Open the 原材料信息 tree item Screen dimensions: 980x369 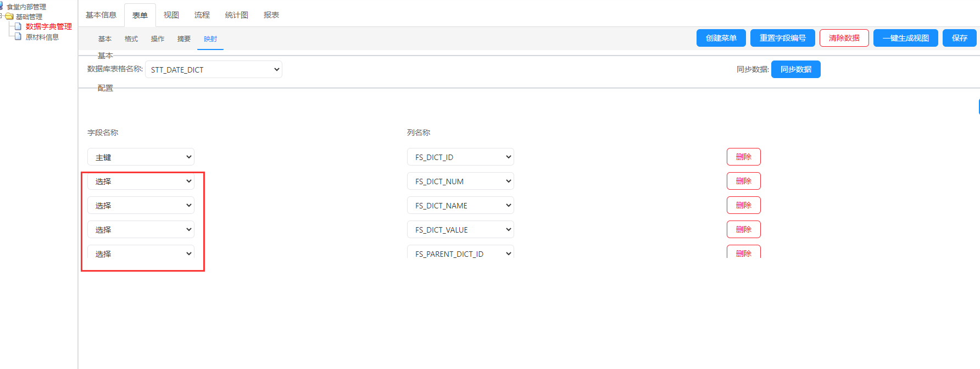click(42, 37)
